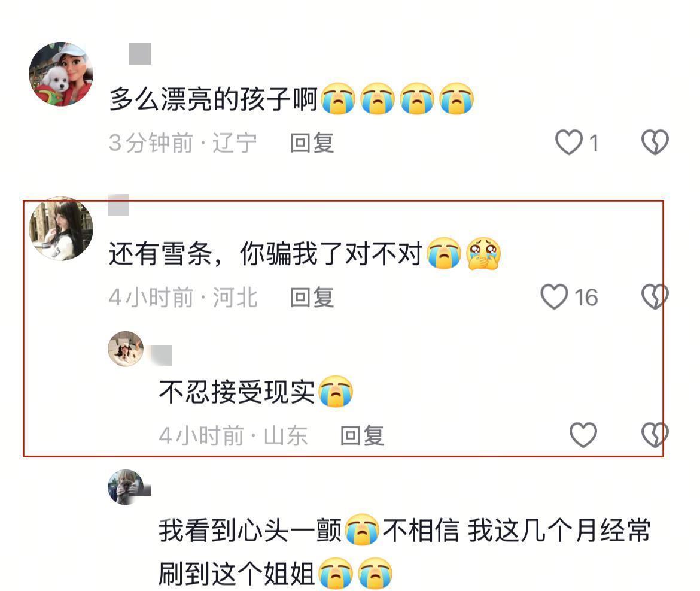This screenshot has width=700, height=591.
Task: Tap the 3分钟前 · 辽宁 timestamp
Action: click(x=183, y=143)
